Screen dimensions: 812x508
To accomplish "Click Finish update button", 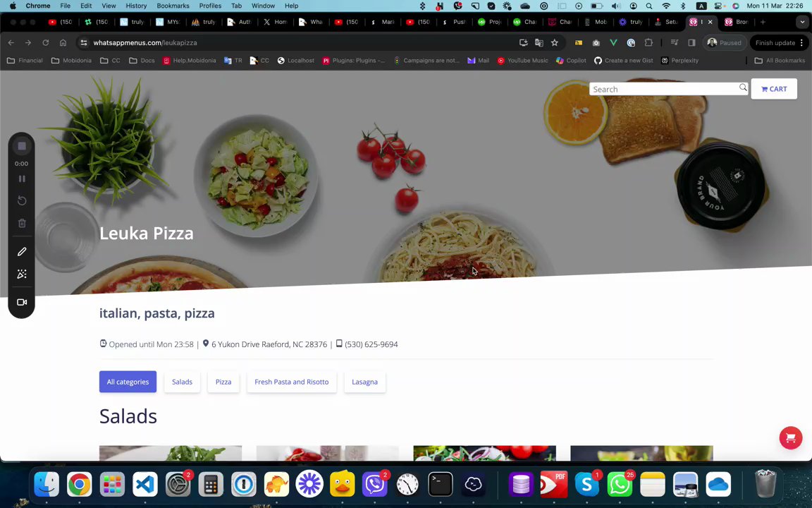I will [x=778, y=42].
